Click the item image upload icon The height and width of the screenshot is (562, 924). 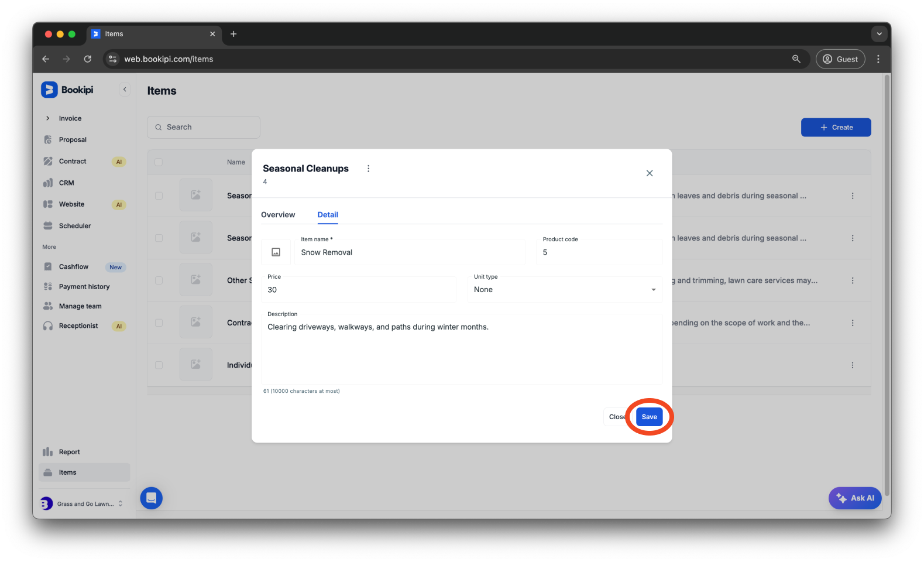pos(276,252)
